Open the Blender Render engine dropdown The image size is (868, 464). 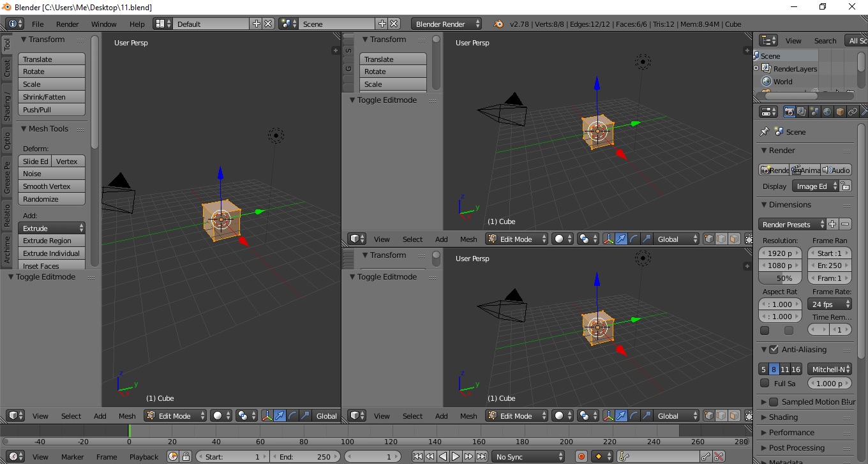[x=447, y=24]
